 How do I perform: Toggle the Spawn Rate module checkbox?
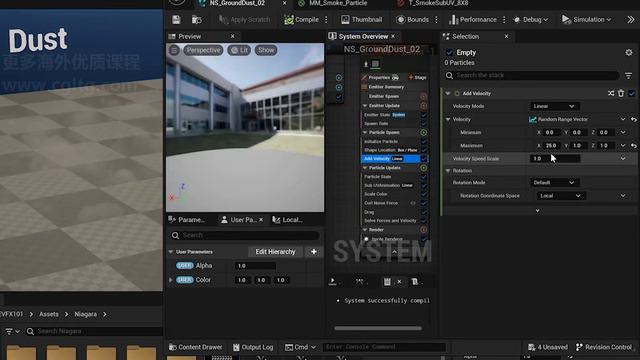[424, 123]
